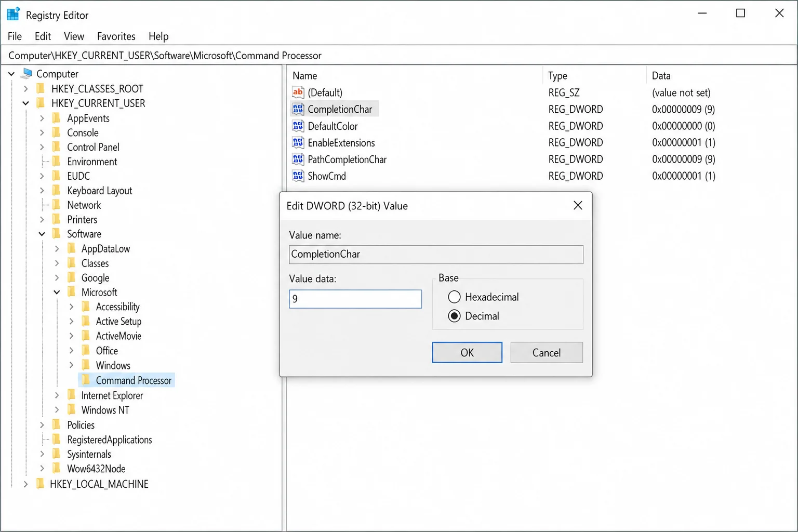Open the File menu
Screen dimensions: 798x532
tap(15, 36)
